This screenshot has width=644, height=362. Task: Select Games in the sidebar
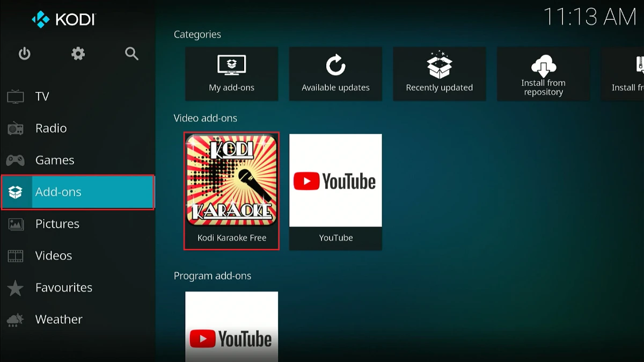pos(77,160)
